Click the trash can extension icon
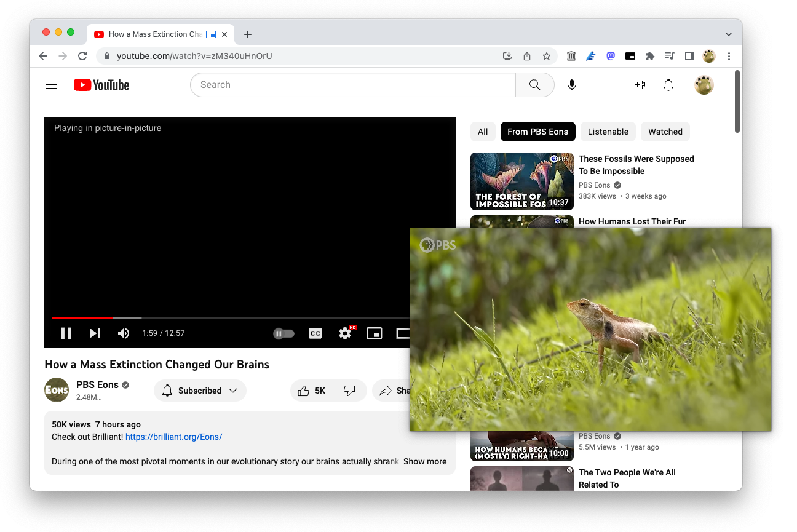This screenshot has height=532, width=797. click(571, 56)
